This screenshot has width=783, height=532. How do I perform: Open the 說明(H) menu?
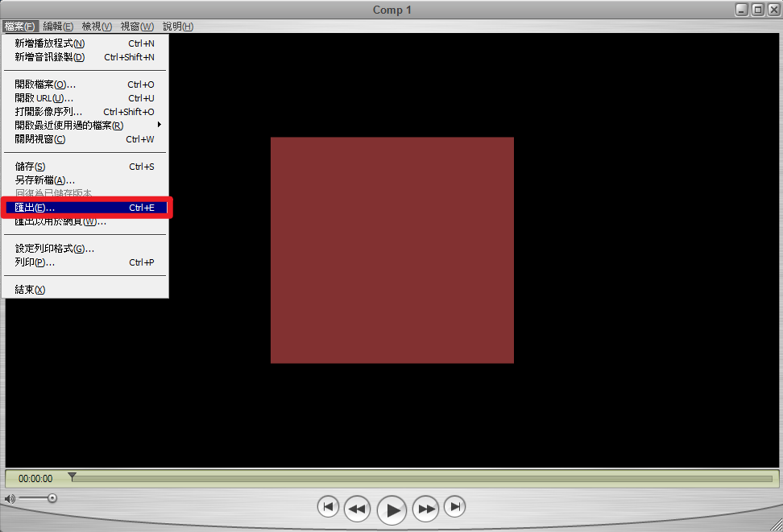click(178, 27)
